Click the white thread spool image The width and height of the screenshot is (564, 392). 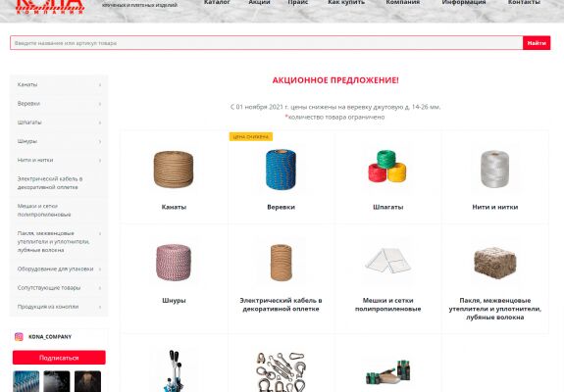(x=495, y=169)
